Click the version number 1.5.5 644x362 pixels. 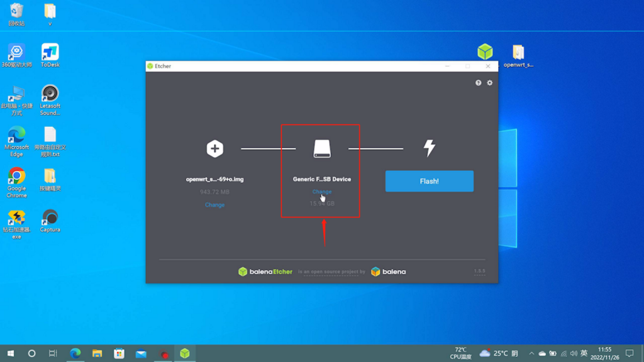pos(479,271)
